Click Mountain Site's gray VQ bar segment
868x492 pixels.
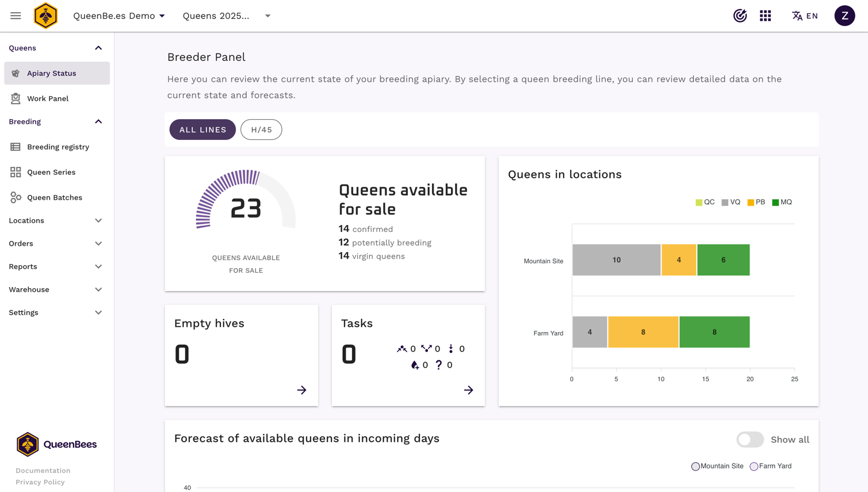click(616, 260)
